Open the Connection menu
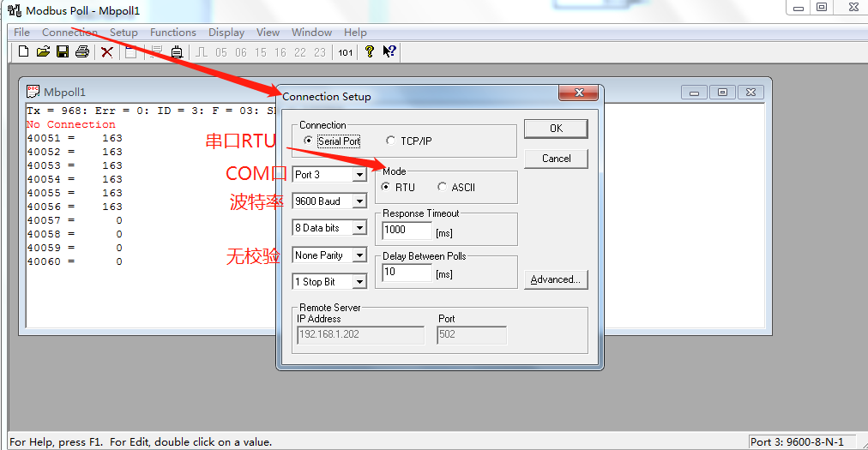 click(69, 32)
